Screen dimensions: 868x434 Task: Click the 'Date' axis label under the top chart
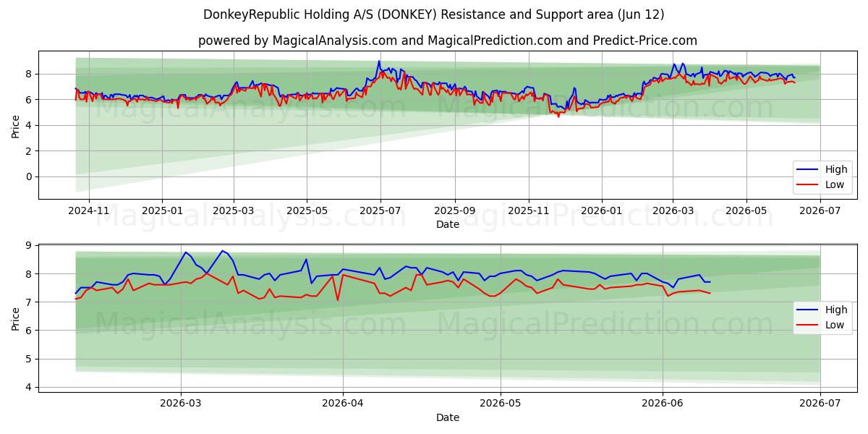[x=448, y=225]
